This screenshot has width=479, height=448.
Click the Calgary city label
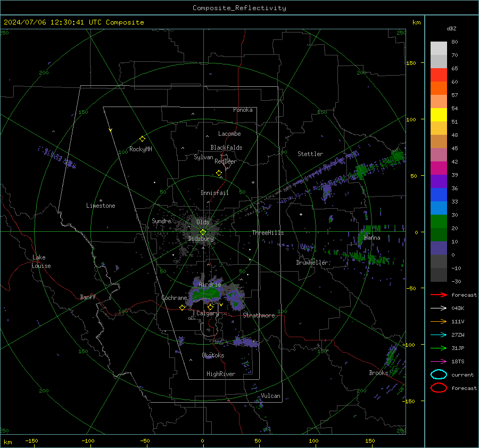208,313
